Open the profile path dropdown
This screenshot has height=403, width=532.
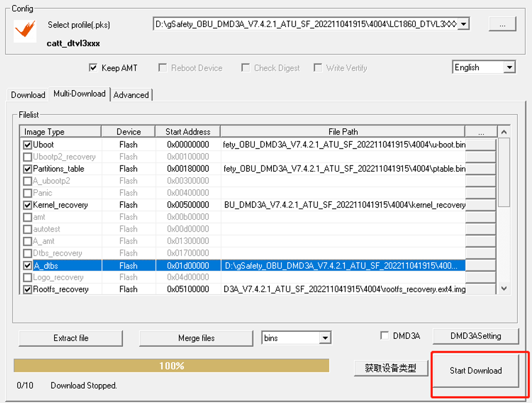pyautogui.click(x=464, y=24)
